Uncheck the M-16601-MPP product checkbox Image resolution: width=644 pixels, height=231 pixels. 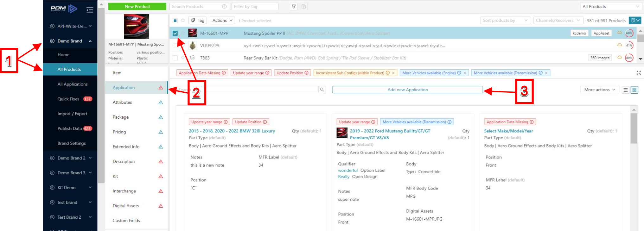[175, 33]
